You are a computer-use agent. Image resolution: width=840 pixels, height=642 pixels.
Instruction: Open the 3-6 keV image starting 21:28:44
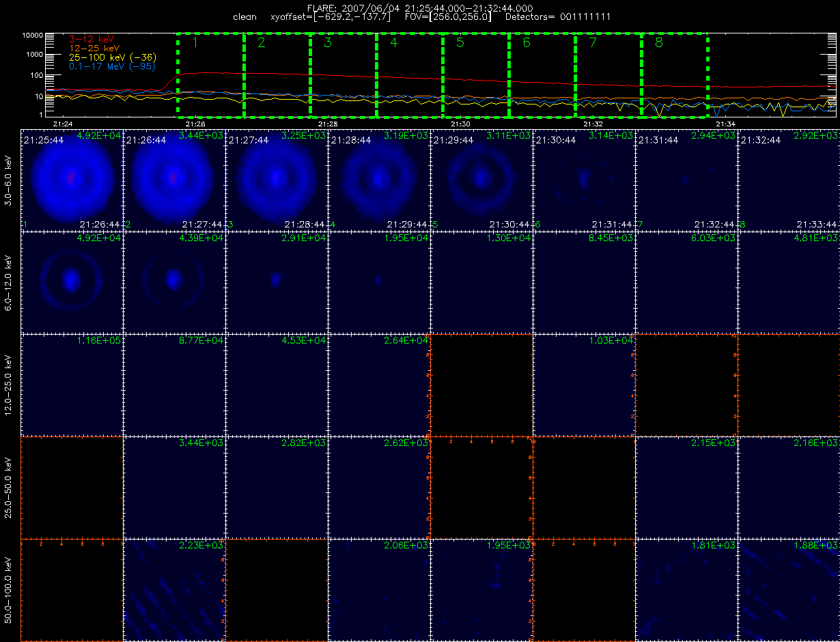pyautogui.click(x=379, y=180)
